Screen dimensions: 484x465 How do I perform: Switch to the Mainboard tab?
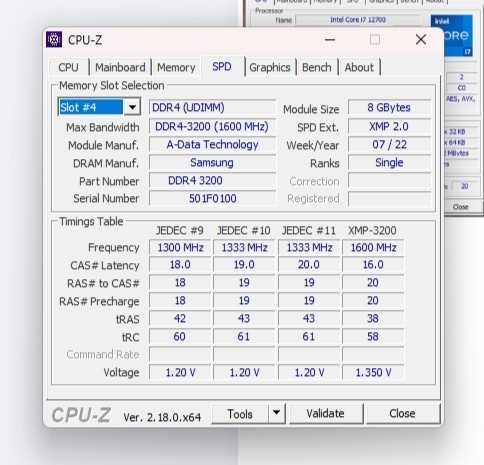tap(120, 67)
